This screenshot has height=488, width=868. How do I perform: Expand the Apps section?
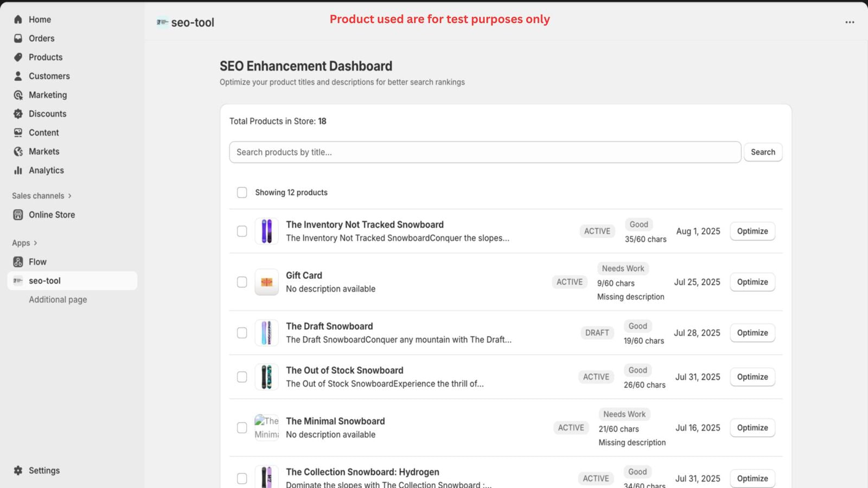tap(24, 242)
